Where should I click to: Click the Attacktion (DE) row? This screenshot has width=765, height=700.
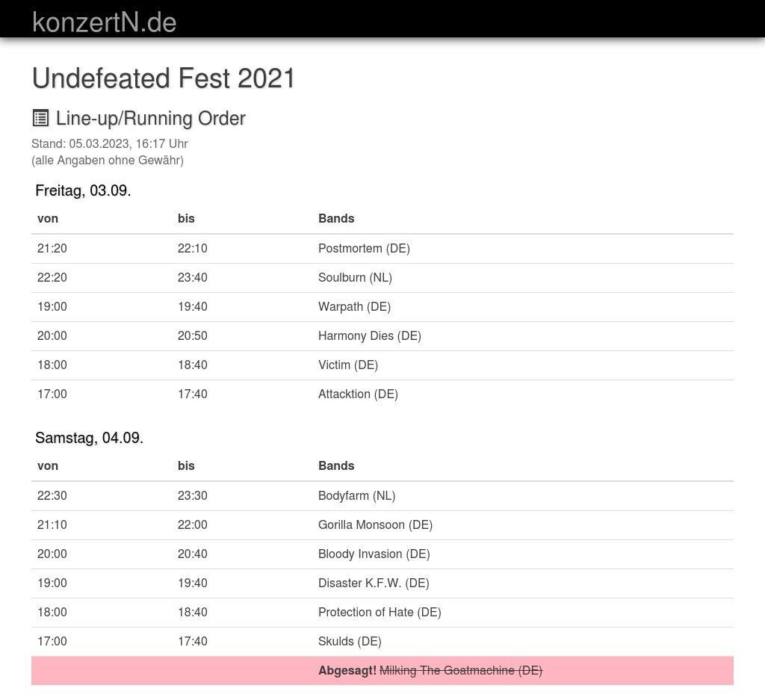(x=358, y=394)
